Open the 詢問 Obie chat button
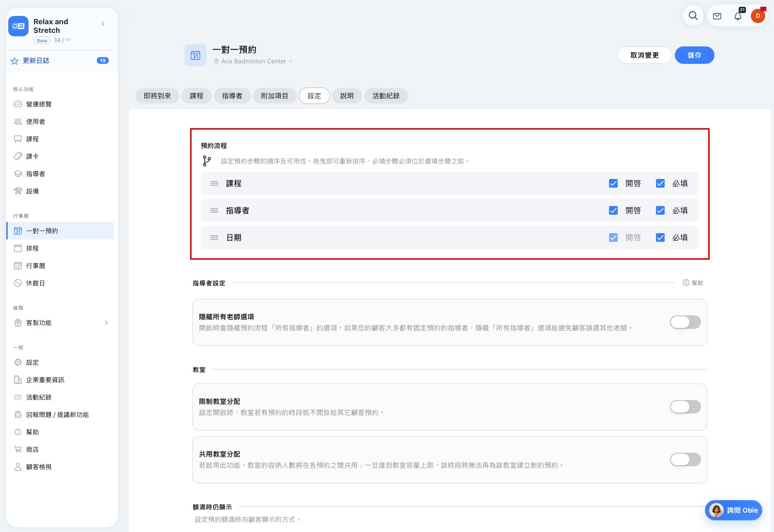Screen dimensions: 774x532 (x=733, y=510)
